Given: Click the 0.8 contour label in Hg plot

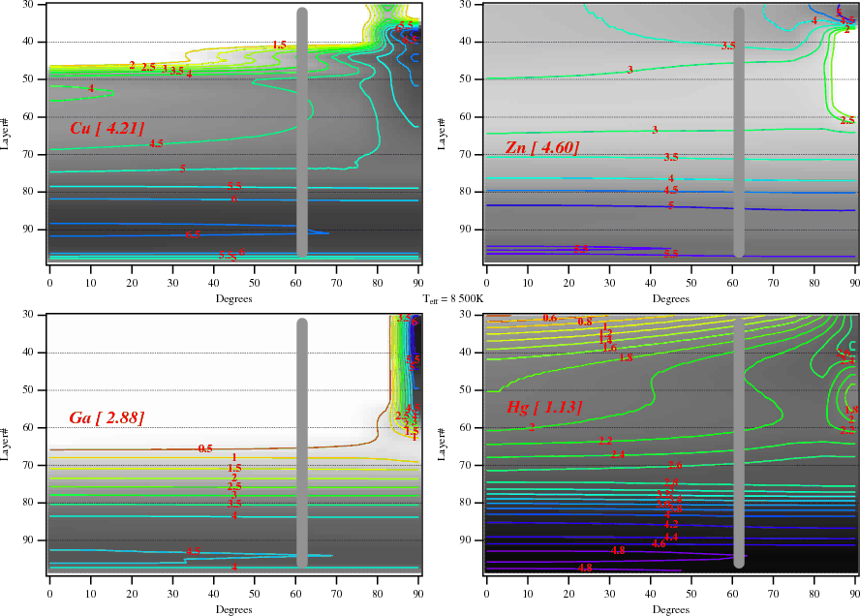Looking at the screenshot, I should 585,322.
